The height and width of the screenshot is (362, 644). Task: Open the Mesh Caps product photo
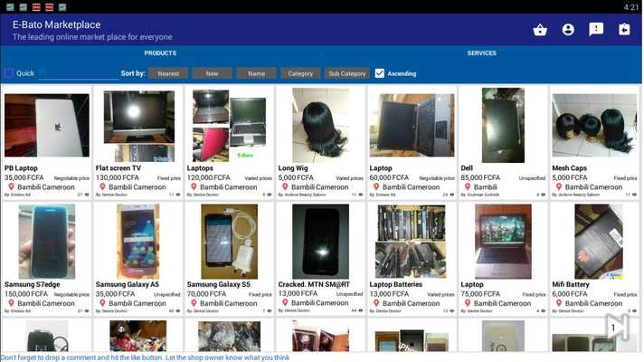(594, 125)
